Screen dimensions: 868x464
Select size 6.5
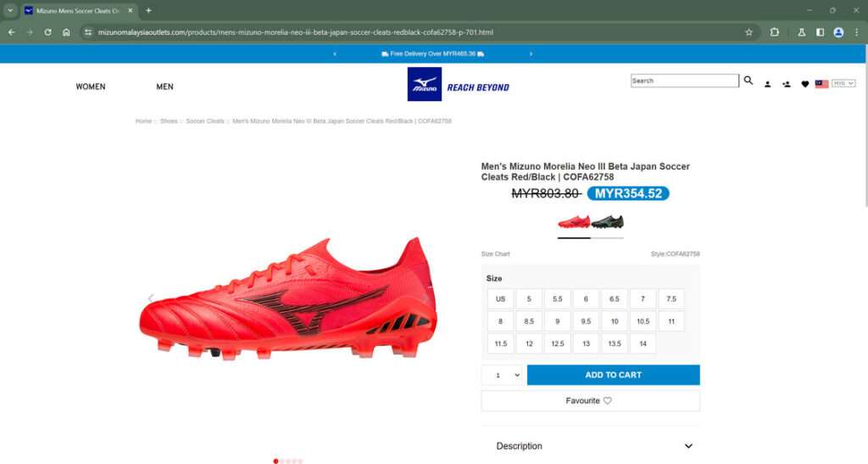pos(615,299)
